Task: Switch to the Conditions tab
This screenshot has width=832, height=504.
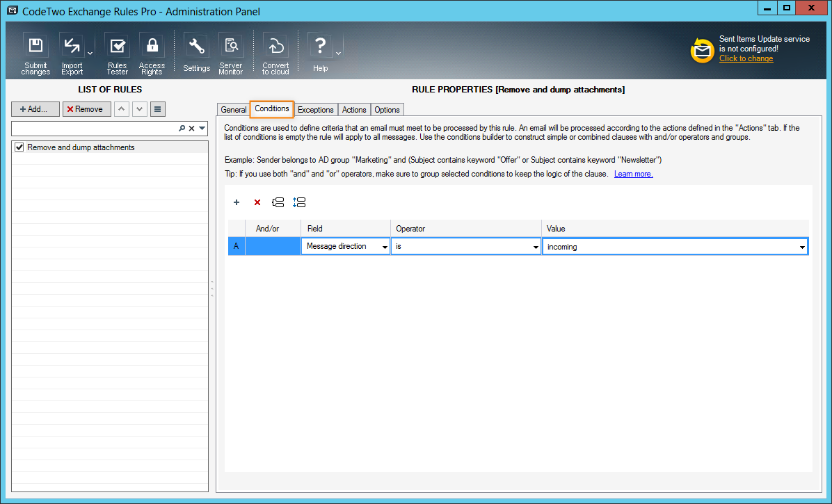Action: coord(272,108)
